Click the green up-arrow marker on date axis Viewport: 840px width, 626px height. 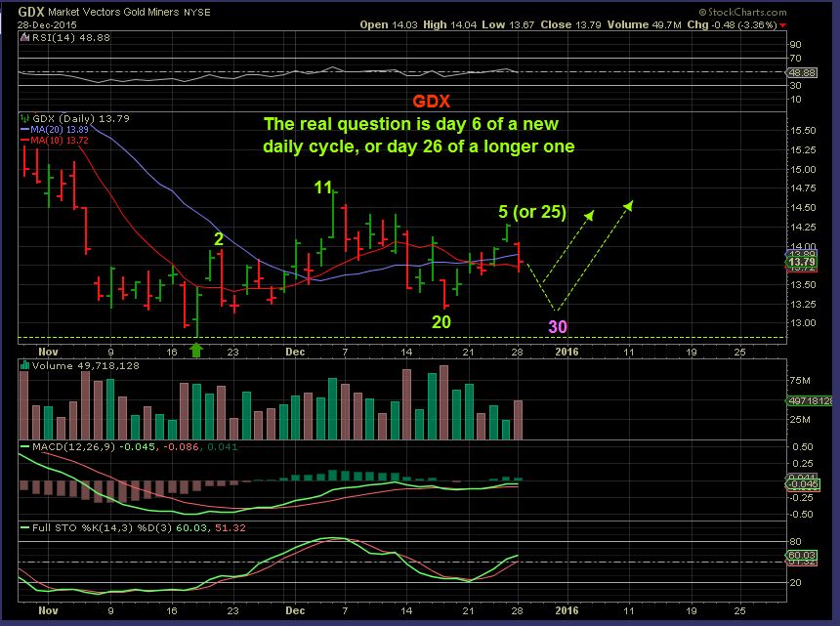(x=196, y=351)
